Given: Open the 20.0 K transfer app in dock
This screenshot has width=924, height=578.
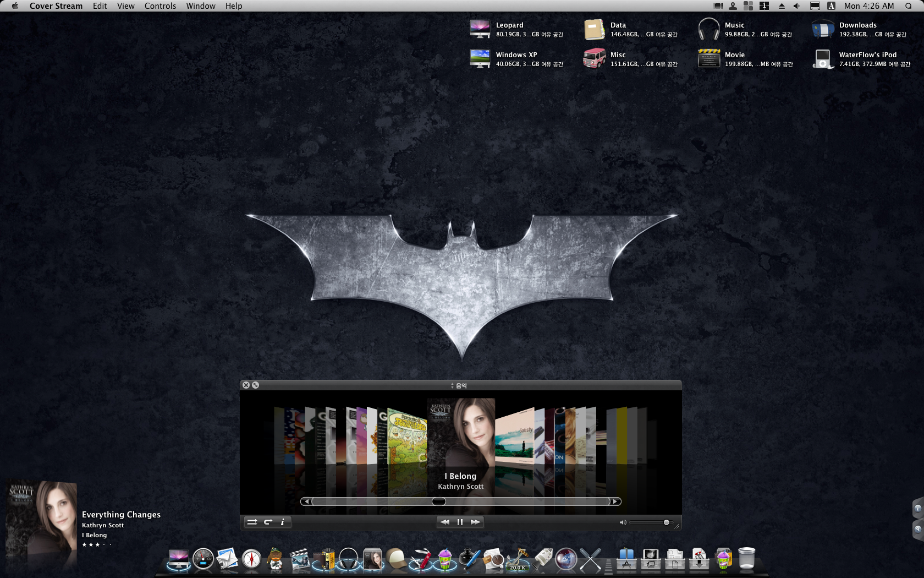Looking at the screenshot, I should (x=518, y=559).
